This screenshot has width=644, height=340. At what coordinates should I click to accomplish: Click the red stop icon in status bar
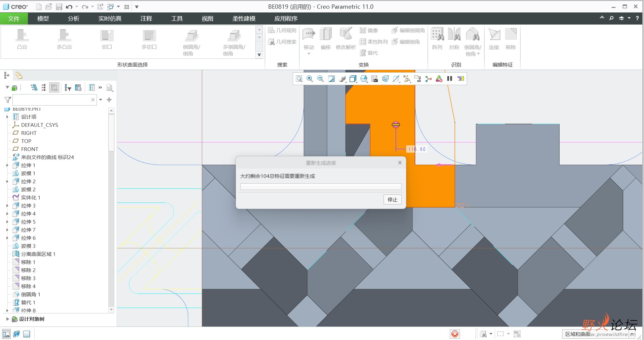click(x=455, y=334)
